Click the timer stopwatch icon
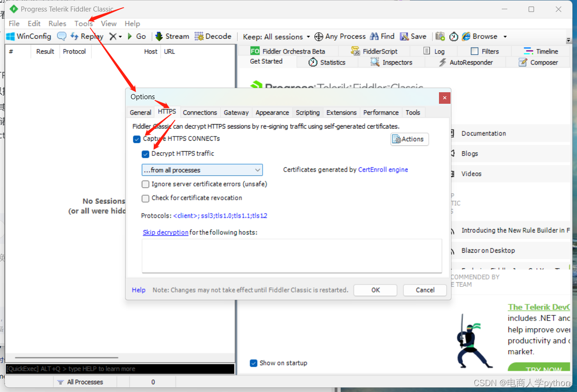 pyautogui.click(x=454, y=36)
